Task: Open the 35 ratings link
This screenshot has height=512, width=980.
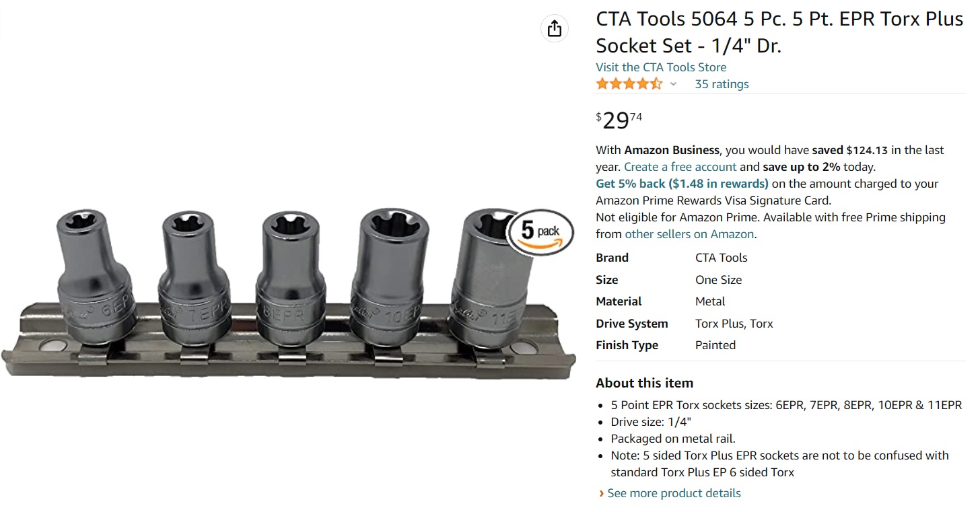Action: 722,84
